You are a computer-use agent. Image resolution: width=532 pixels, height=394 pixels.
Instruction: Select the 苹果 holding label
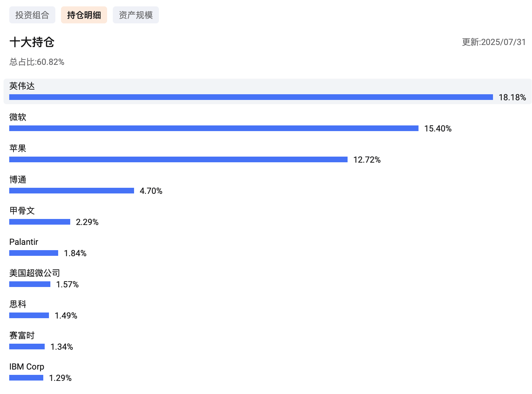tap(18, 148)
